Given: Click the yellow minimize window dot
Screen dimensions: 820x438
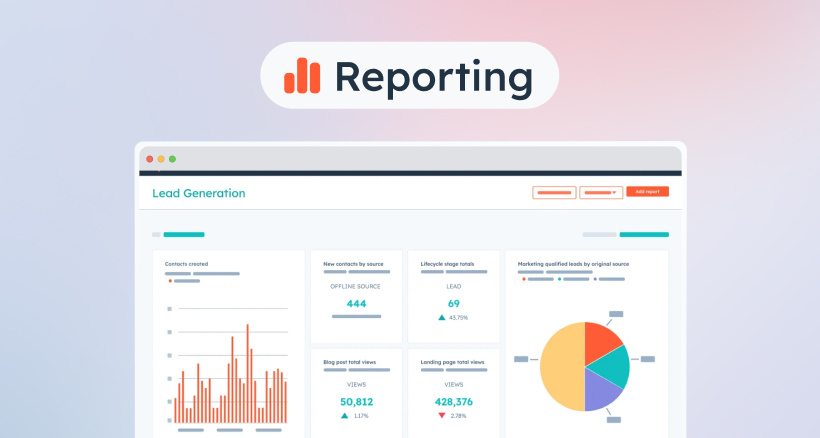Looking at the screenshot, I should coord(161,159).
